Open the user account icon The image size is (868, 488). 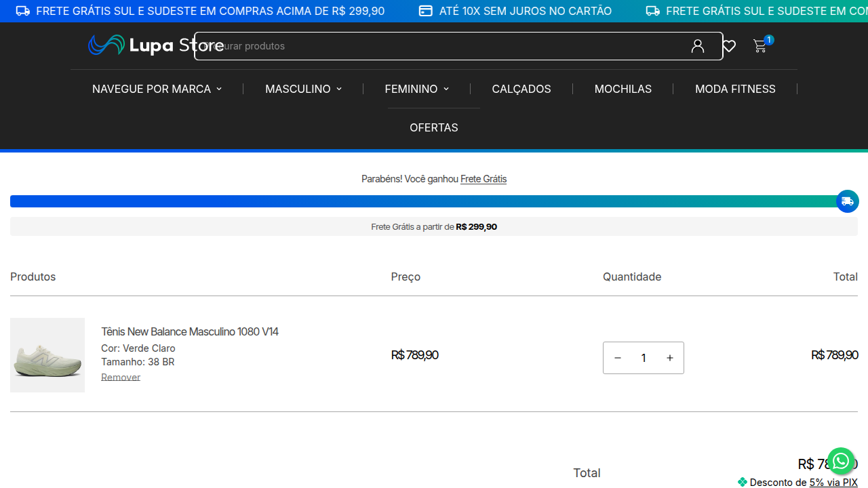pyautogui.click(x=698, y=46)
